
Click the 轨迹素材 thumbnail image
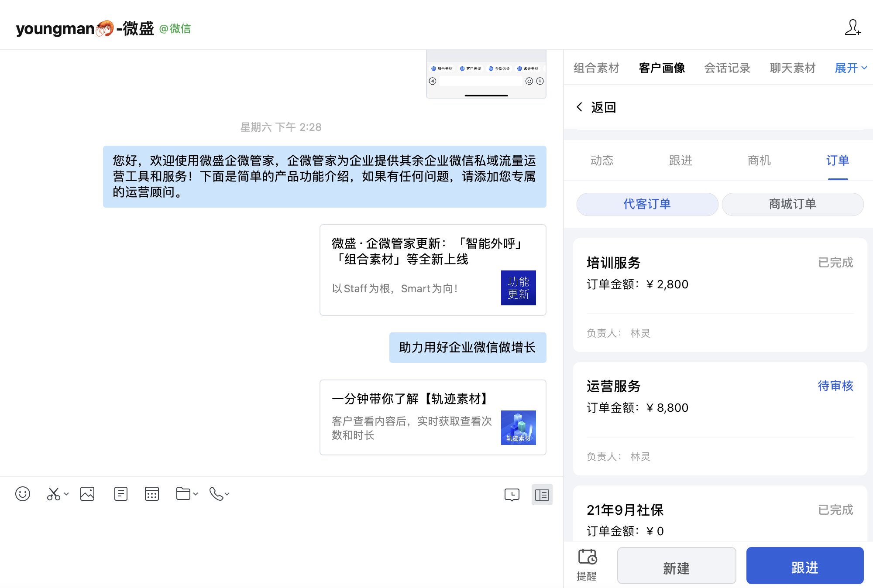[x=519, y=427]
